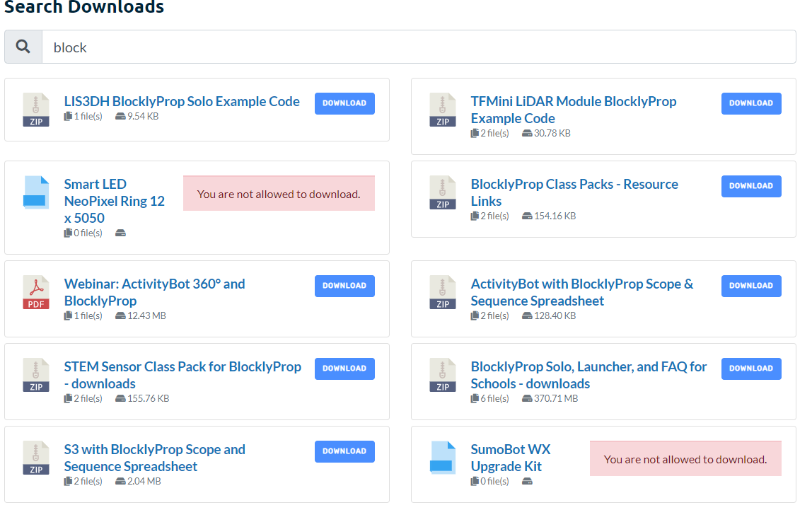Click the ZIP icon for BlocklyProp Solo Launcher

pyautogui.click(x=443, y=375)
